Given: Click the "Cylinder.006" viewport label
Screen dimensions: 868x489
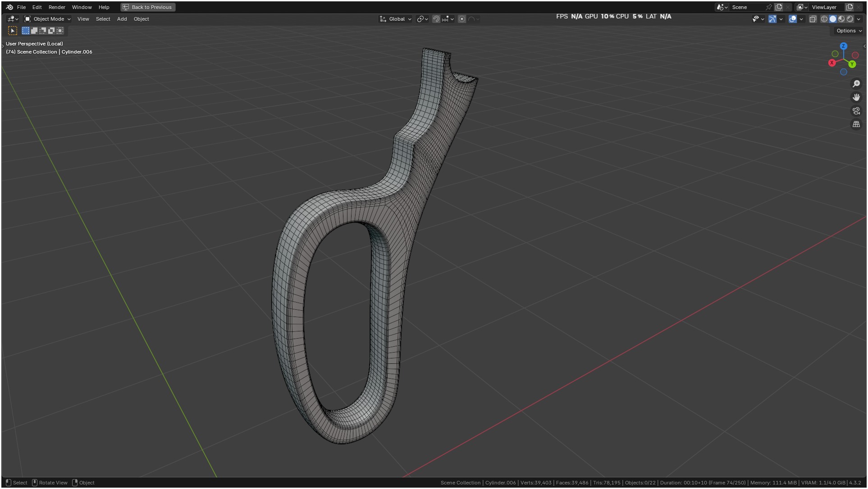Looking at the screenshot, I should click(x=77, y=52).
